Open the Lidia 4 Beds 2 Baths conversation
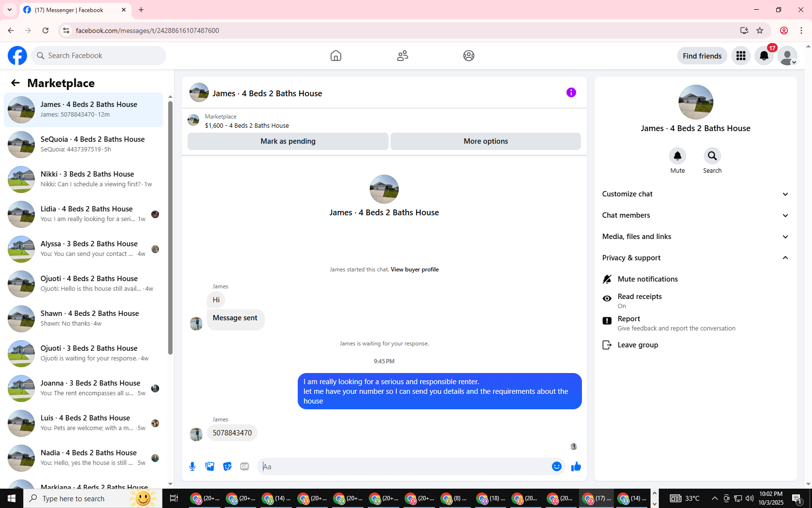Image resolution: width=812 pixels, height=508 pixels. pos(84,214)
